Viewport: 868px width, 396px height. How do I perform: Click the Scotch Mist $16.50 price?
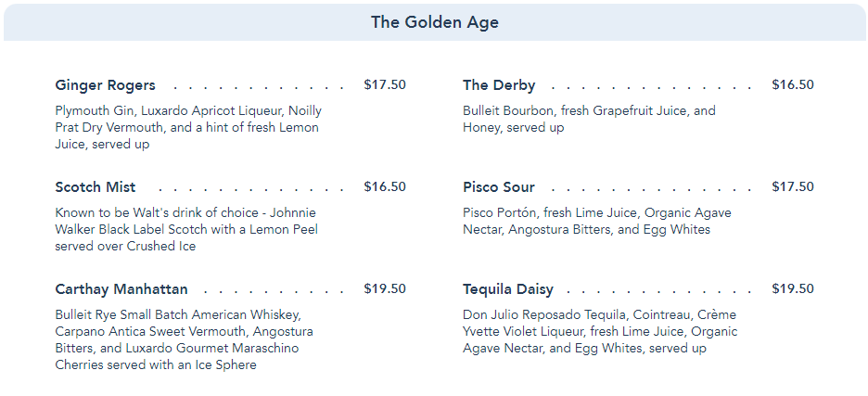click(385, 187)
